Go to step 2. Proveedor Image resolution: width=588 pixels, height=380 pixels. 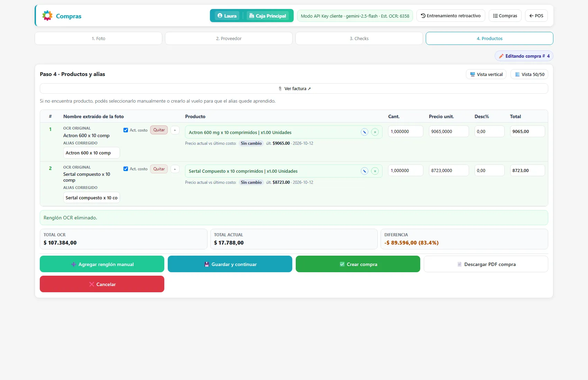point(229,38)
